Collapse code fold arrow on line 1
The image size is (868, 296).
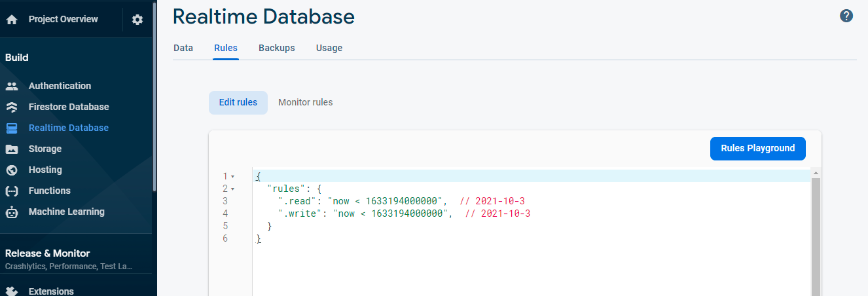232,176
